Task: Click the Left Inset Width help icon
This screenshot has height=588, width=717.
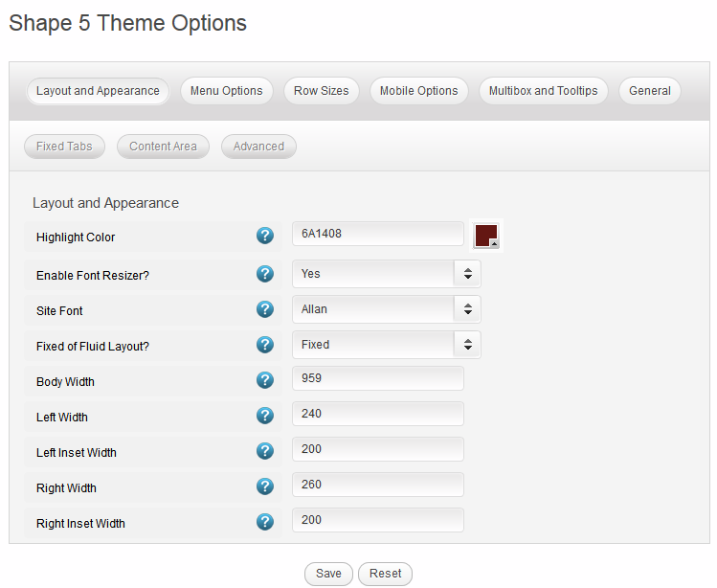Action: [265, 451]
